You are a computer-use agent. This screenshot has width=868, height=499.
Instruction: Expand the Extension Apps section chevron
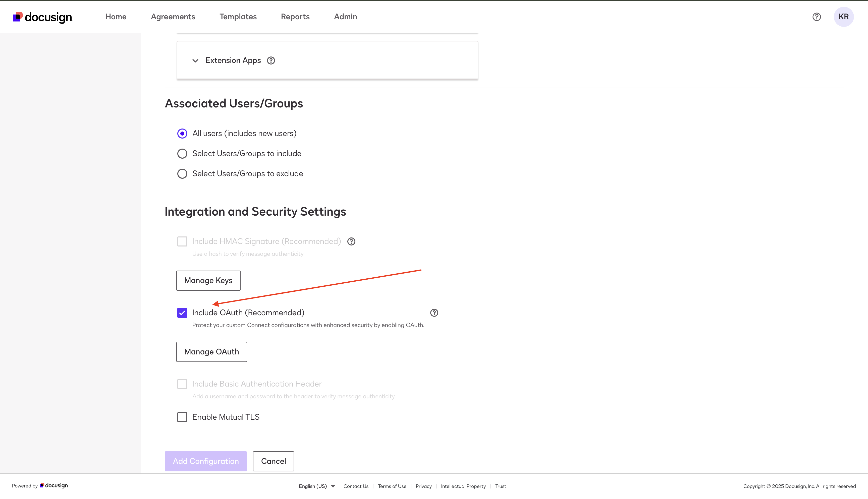(195, 61)
